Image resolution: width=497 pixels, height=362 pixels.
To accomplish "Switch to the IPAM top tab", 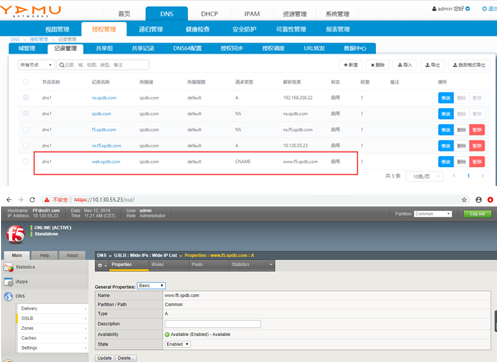I will (x=252, y=14).
